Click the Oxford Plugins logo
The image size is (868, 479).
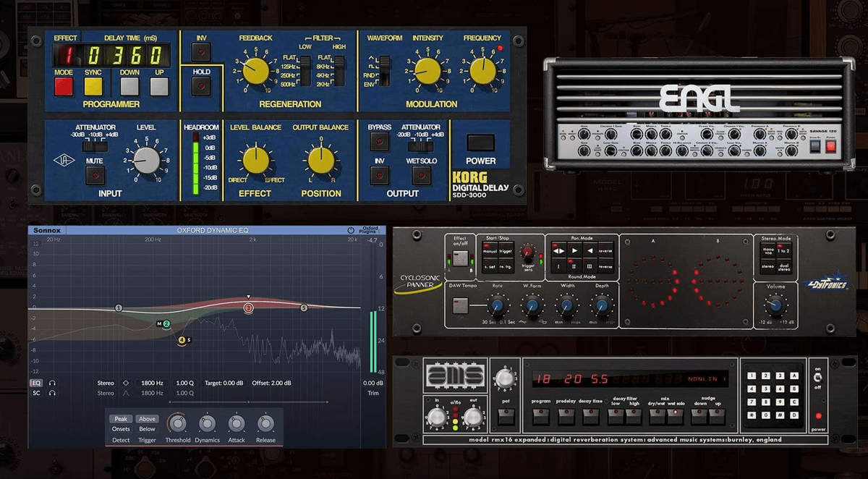[x=369, y=229]
